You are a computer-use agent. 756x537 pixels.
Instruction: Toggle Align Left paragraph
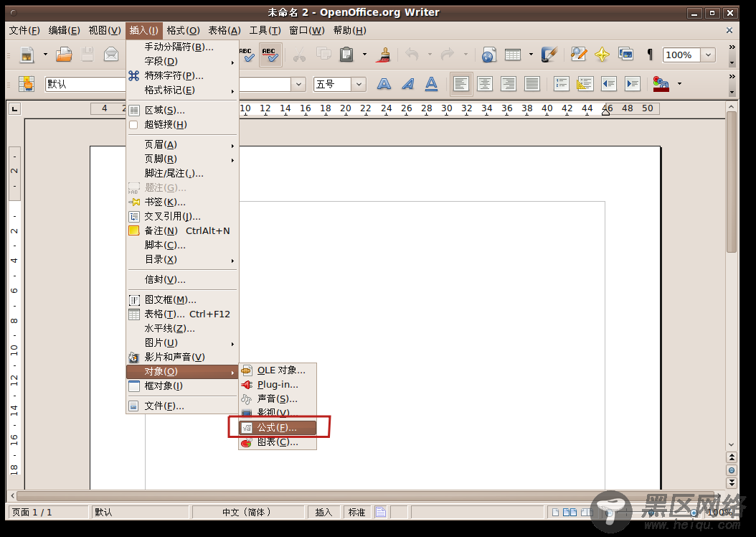[461, 85]
